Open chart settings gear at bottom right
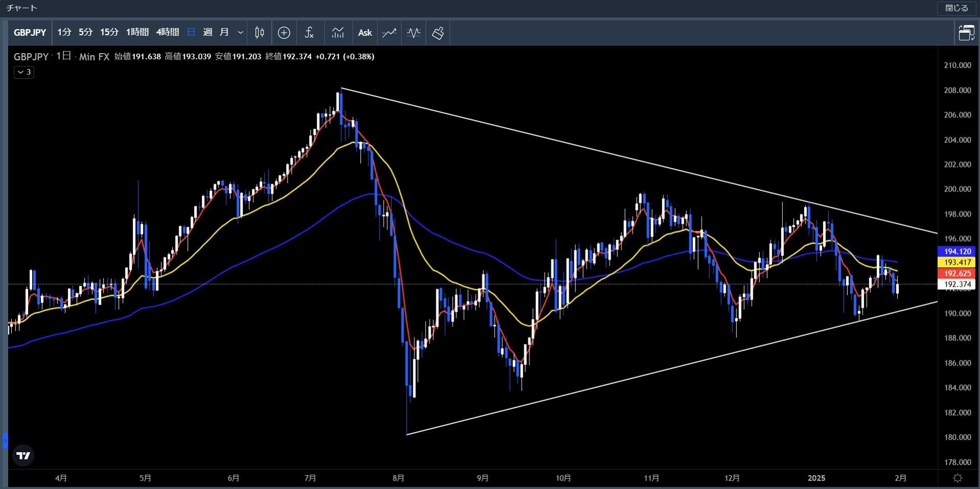The width and height of the screenshot is (980, 489). tap(958, 478)
